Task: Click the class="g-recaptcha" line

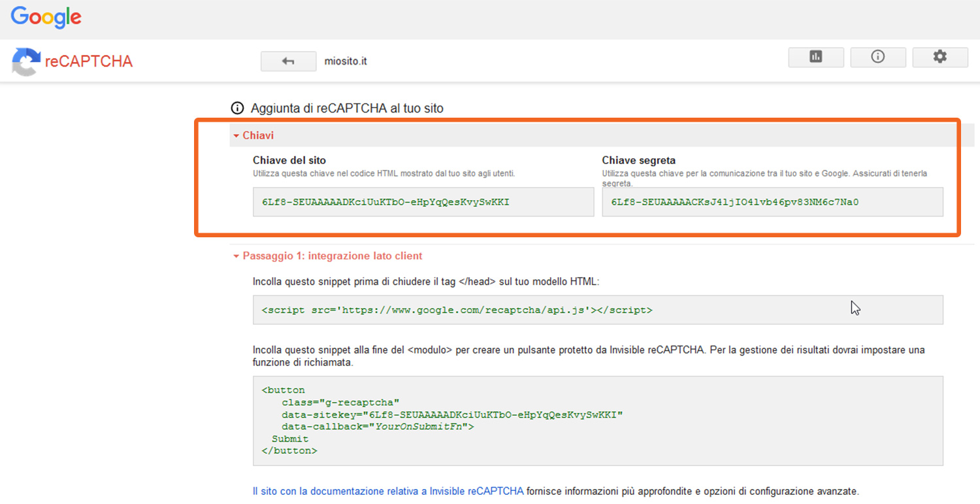Action: [x=340, y=402]
